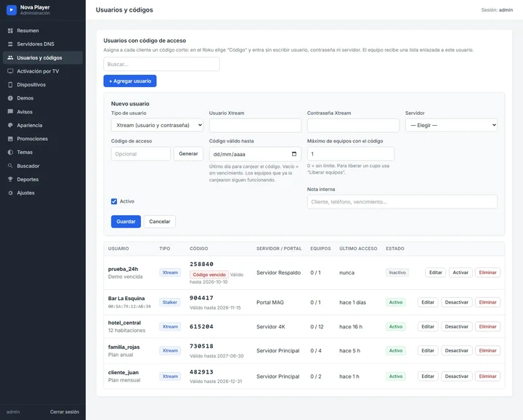Screen dimensions: 523x420
Task: Click the Buscar search field
Action: pyautogui.click(x=161, y=64)
